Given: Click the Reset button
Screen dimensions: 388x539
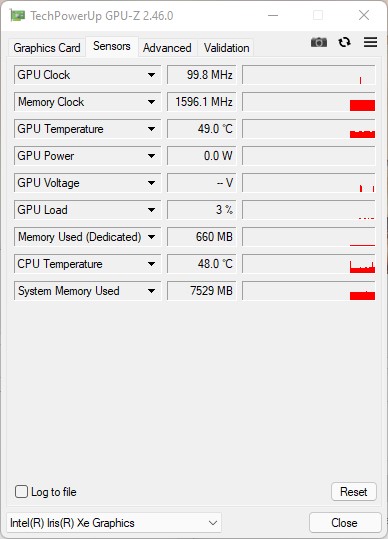Looking at the screenshot, I should [x=354, y=492].
